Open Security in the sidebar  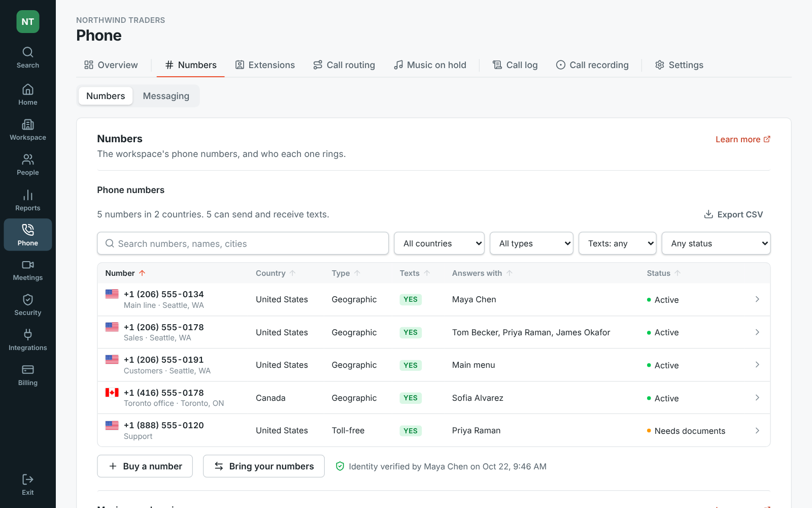27,305
